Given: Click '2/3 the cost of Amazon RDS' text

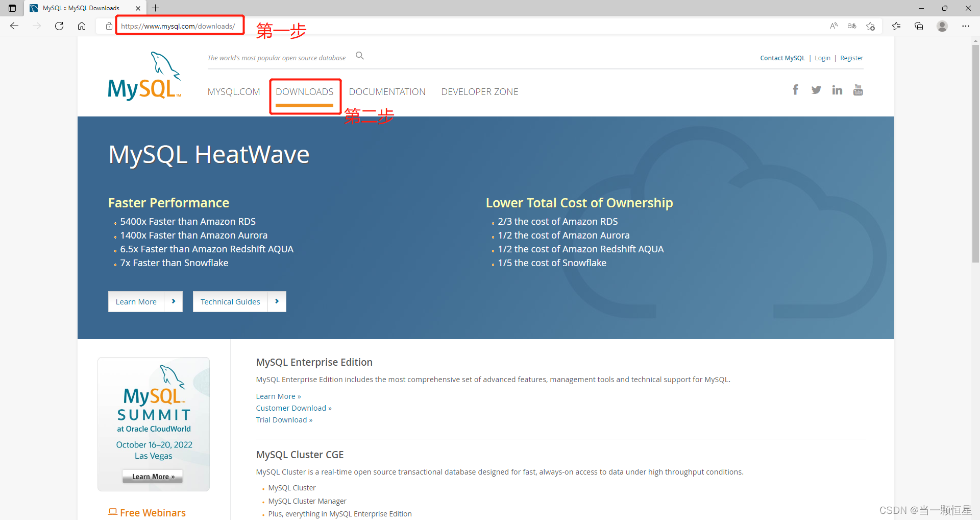Looking at the screenshot, I should pos(558,222).
